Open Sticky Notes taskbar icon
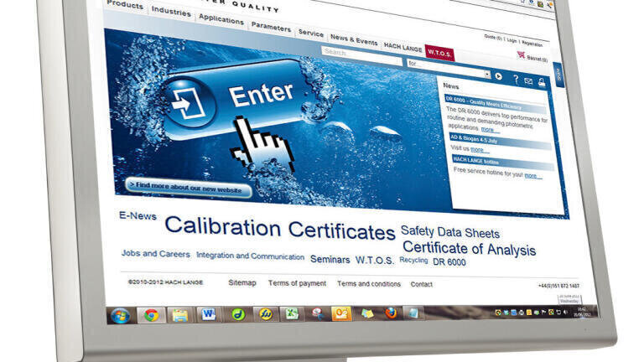Screen dimensions: 644x362 [366, 313]
